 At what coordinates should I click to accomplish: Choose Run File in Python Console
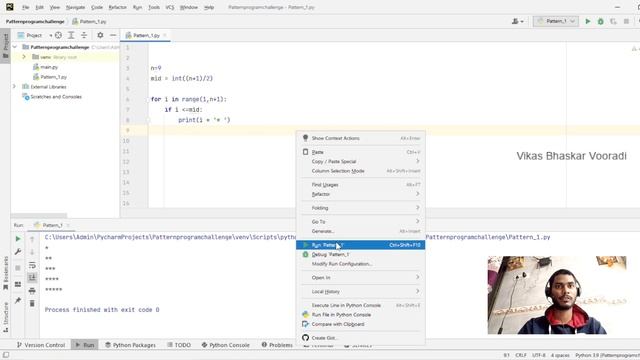point(360,315)
